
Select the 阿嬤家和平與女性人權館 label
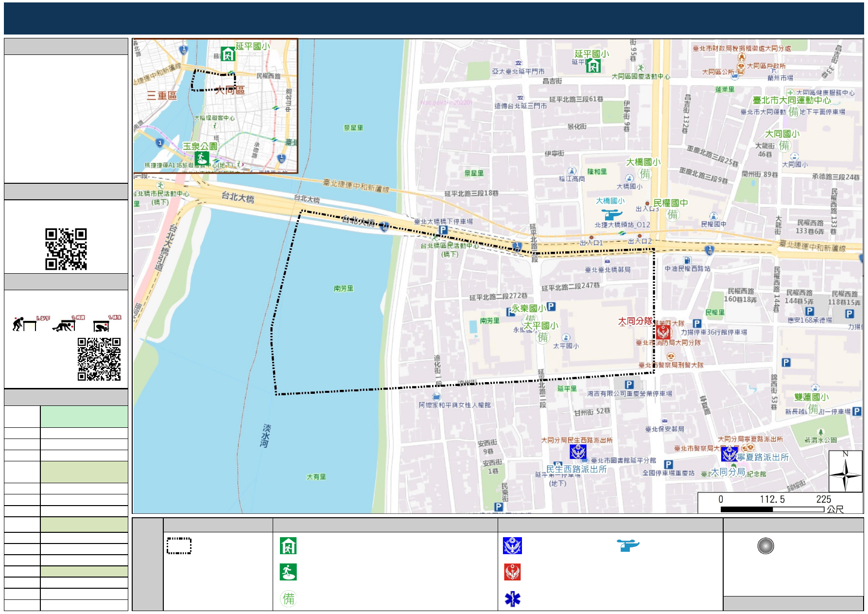tap(455, 405)
